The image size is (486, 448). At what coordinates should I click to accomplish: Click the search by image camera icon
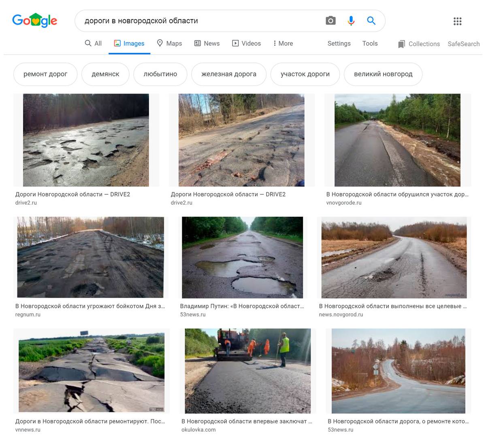[x=330, y=21]
